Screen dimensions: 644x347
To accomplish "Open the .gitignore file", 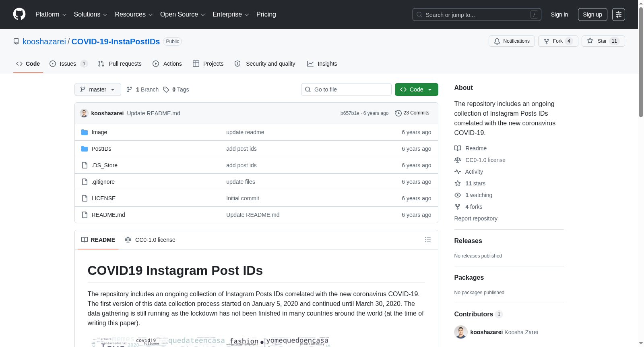I will click(x=103, y=182).
